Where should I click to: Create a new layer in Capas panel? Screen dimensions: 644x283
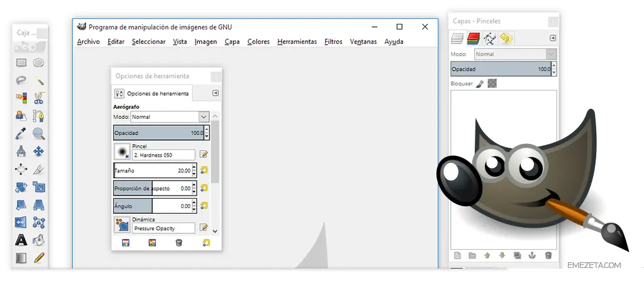coord(458,255)
